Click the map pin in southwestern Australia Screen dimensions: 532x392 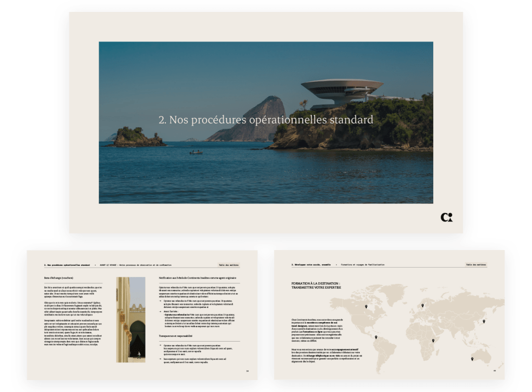(472, 359)
